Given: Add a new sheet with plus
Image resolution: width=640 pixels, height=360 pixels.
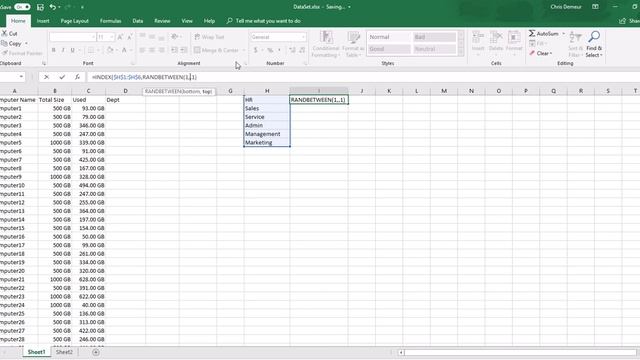Looking at the screenshot, I should pos(96,352).
